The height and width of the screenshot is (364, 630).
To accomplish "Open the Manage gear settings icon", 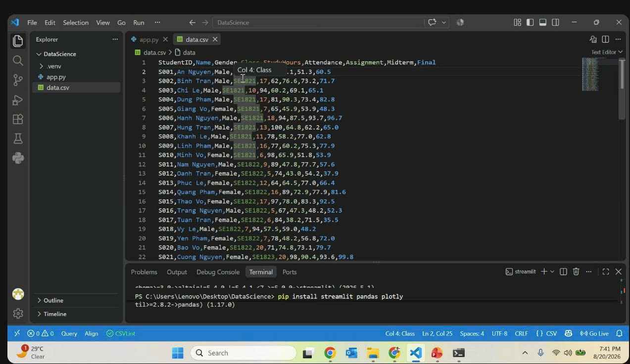I will click(18, 314).
